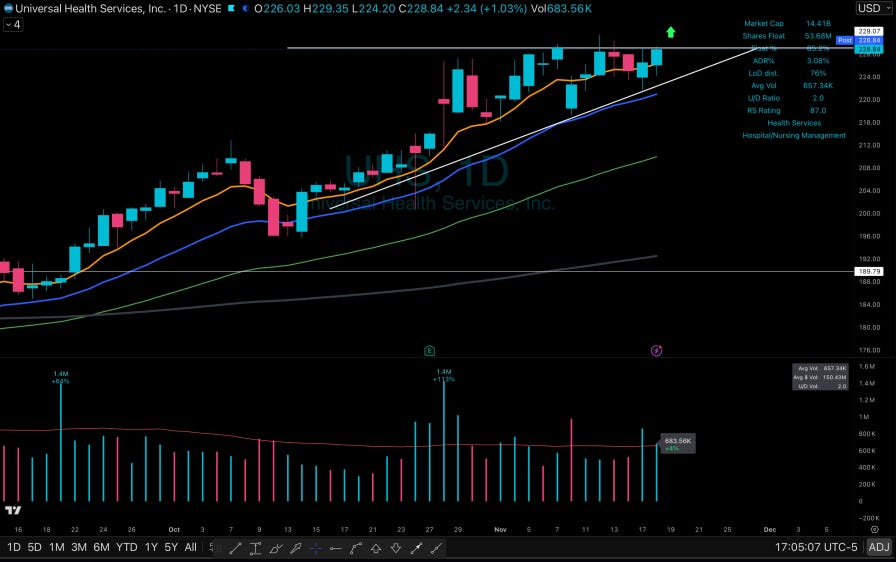The height and width of the screenshot is (562, 896).
Task: Click the TradingView logo
Action: click(13, 510)
